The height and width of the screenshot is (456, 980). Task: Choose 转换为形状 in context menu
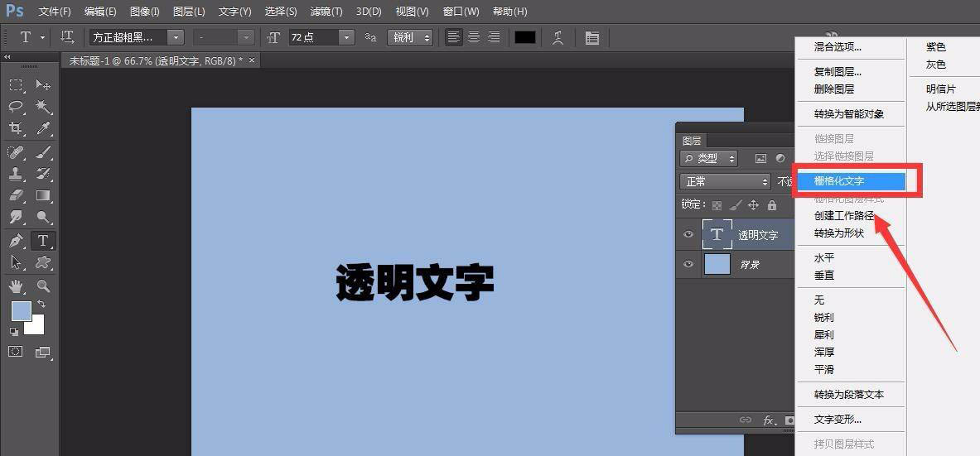click(838, 233)
